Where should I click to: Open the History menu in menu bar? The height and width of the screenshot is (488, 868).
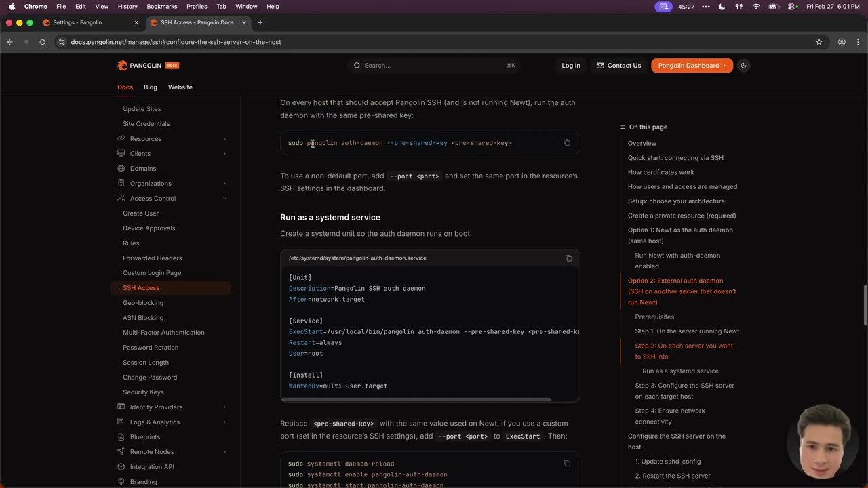point(127,6)
